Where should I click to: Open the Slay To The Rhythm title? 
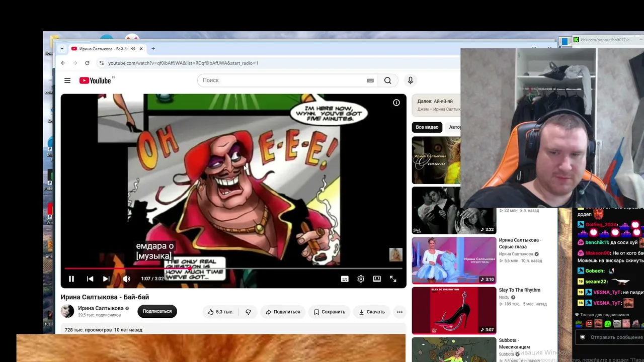(520, 290)
